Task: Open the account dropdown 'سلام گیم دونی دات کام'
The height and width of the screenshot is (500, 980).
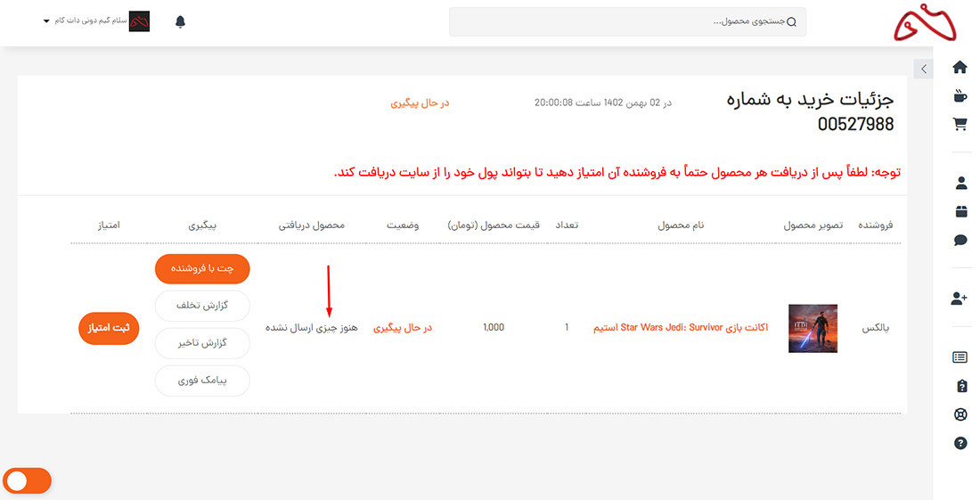Action: point(85,20)
